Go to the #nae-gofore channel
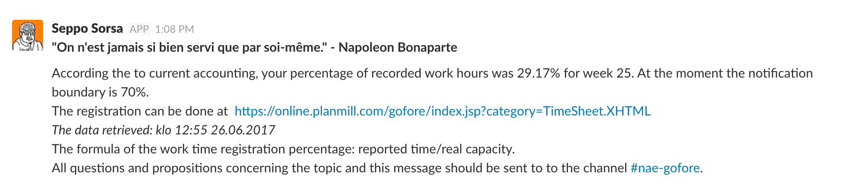868x187 pixels. (x=665, y=168)
